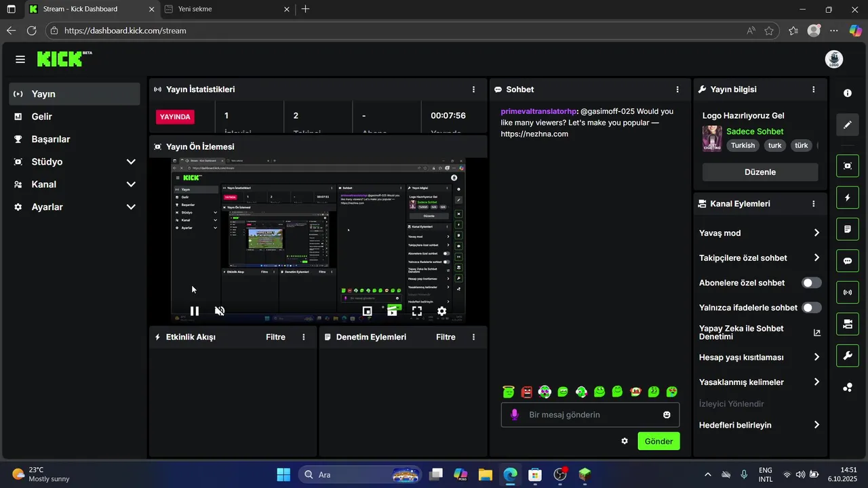Click the info icon in right sidebar
868x488 pixels.
pyautogui.click(x=848, y=93)
